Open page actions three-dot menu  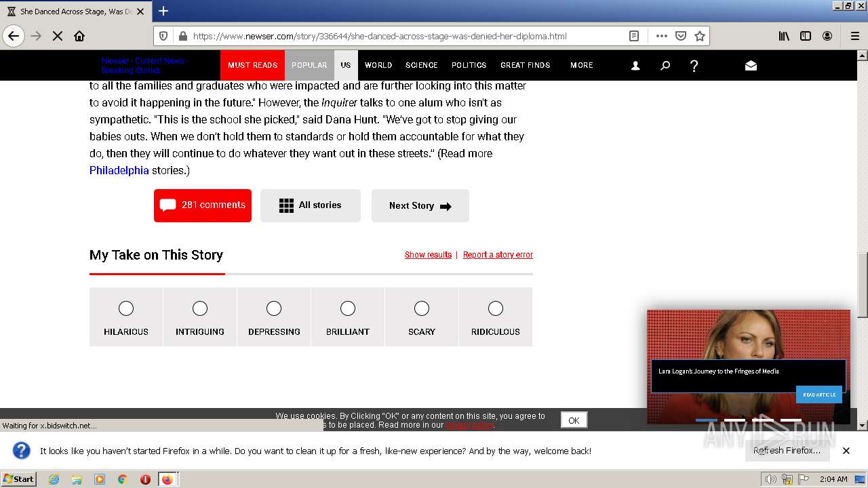point(662,36)
